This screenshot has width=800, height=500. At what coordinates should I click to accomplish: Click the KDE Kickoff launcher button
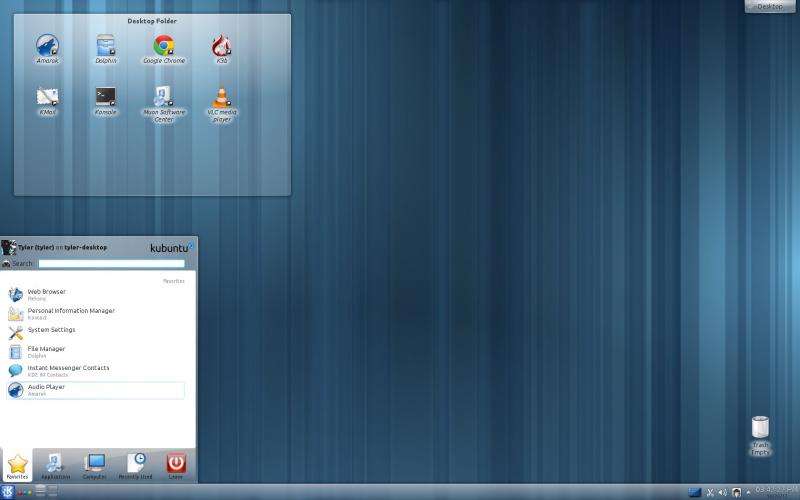(8, 492)
